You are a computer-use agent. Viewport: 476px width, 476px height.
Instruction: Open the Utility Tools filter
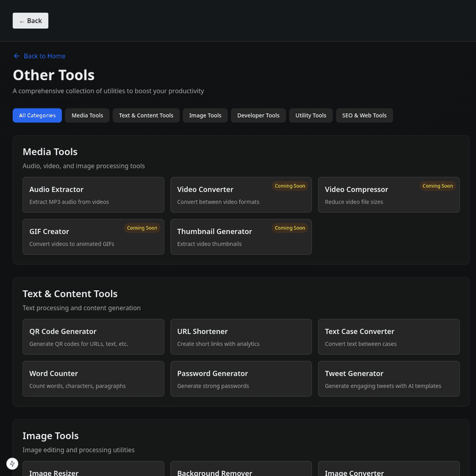click(310, 115)
